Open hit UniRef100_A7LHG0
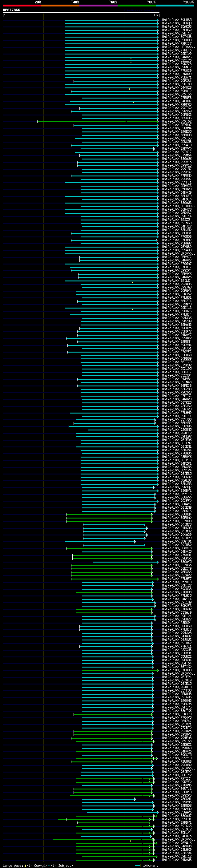 (177, 30)
